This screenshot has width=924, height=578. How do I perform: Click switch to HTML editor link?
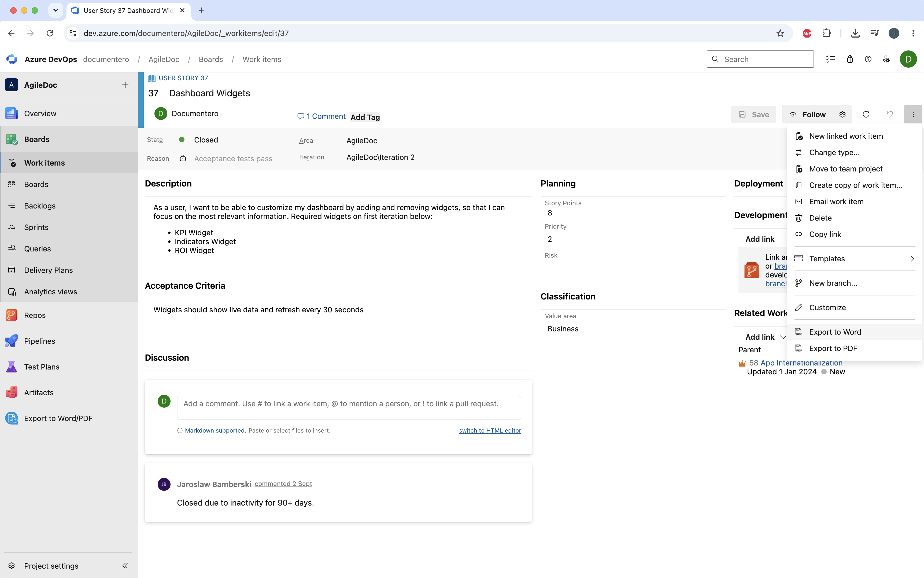[x=490, y=430]
